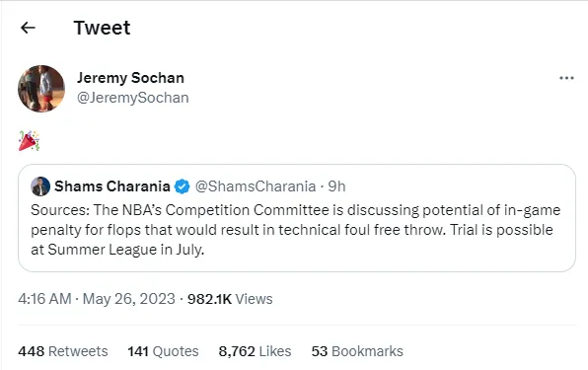The image size is (588, 370).
Task: Click the Shams Charania name in quoted tweet
Action: click(112, 186)
